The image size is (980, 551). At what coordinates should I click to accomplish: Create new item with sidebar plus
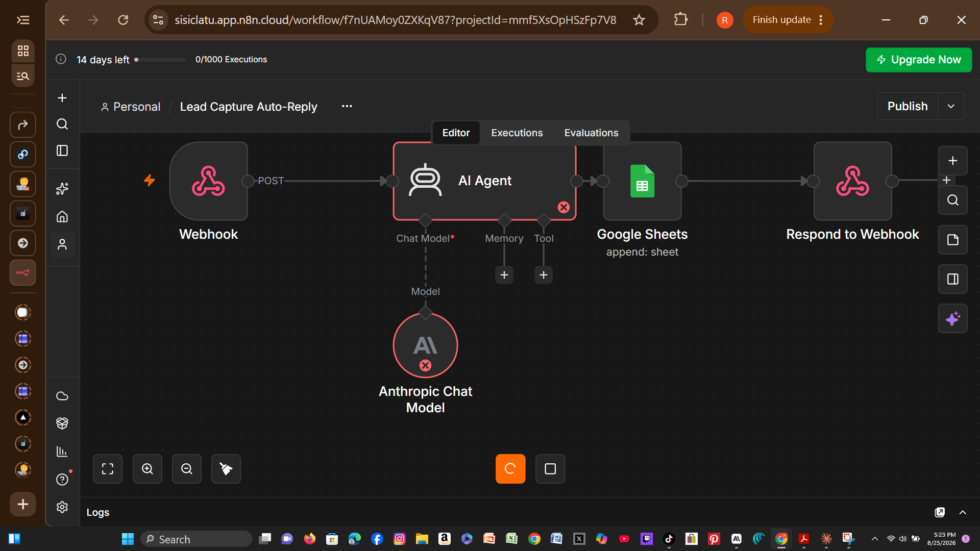[x=62, y=98]
